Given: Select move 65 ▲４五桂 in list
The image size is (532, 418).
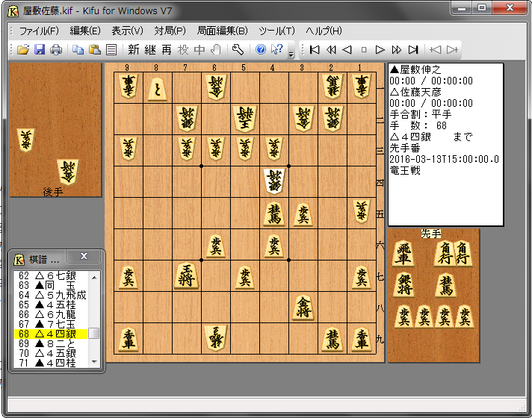Looking at the screenshot, I should click(51, 305).
